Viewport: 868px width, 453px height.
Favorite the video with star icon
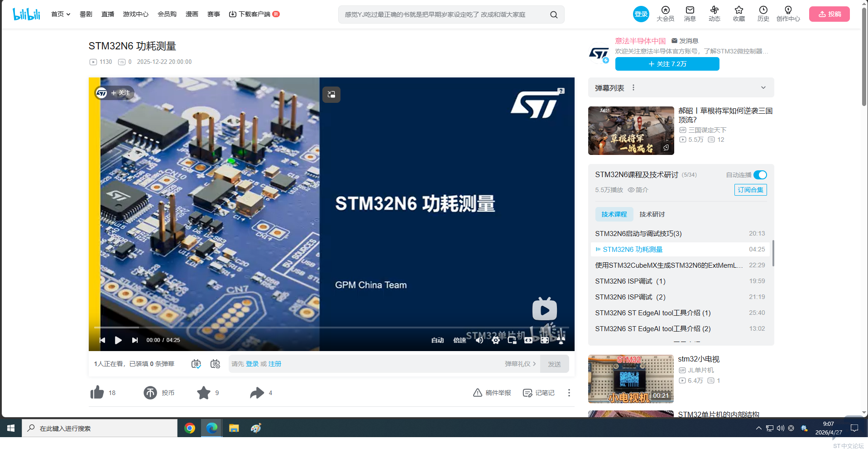pyautogui.click(x=204, y=393)
